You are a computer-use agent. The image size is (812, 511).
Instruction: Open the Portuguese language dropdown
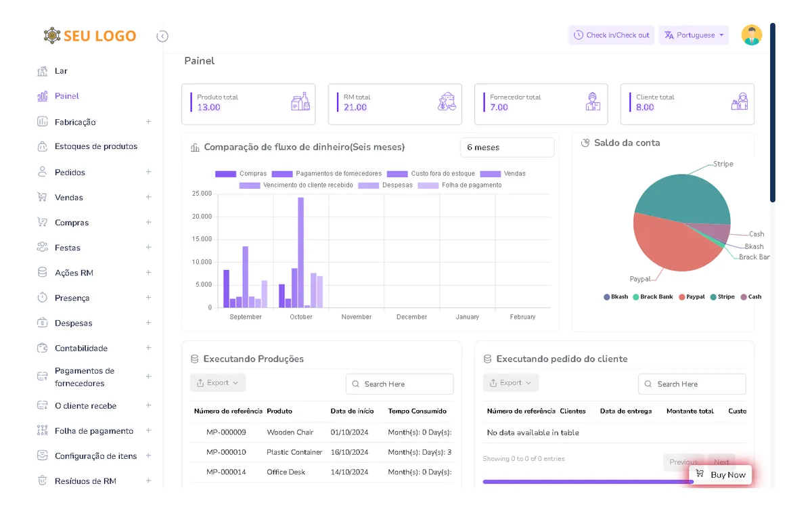pos(694,35)
